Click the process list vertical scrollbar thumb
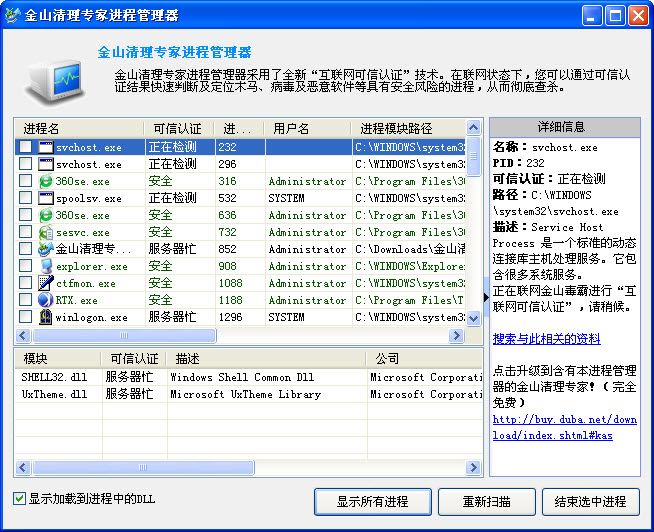654x532 pixels. (x=473, y=156)
